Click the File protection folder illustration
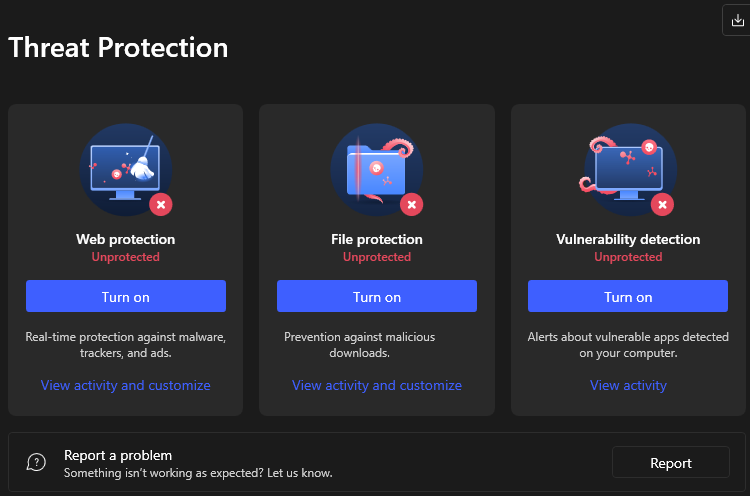The height and width of the screenshot is (496, 750). [377, 169]
